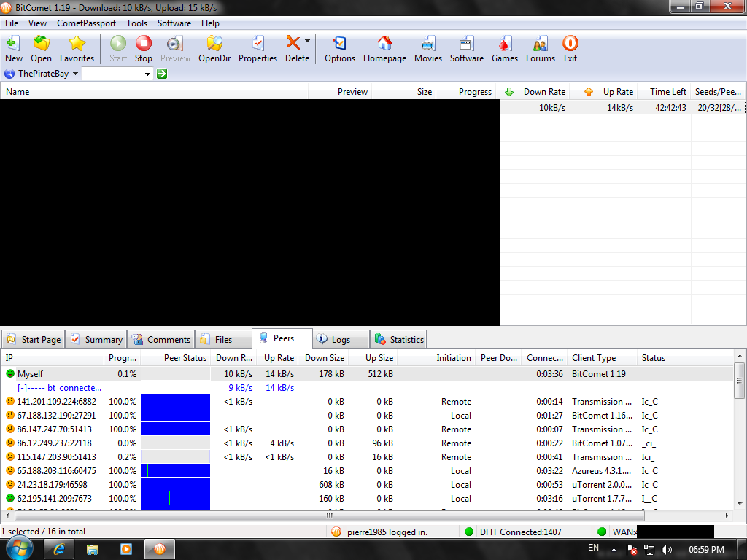The image size is (747, 560).
Task: Select peer 62.195.141.209:7673
Action: coord(367,499)
